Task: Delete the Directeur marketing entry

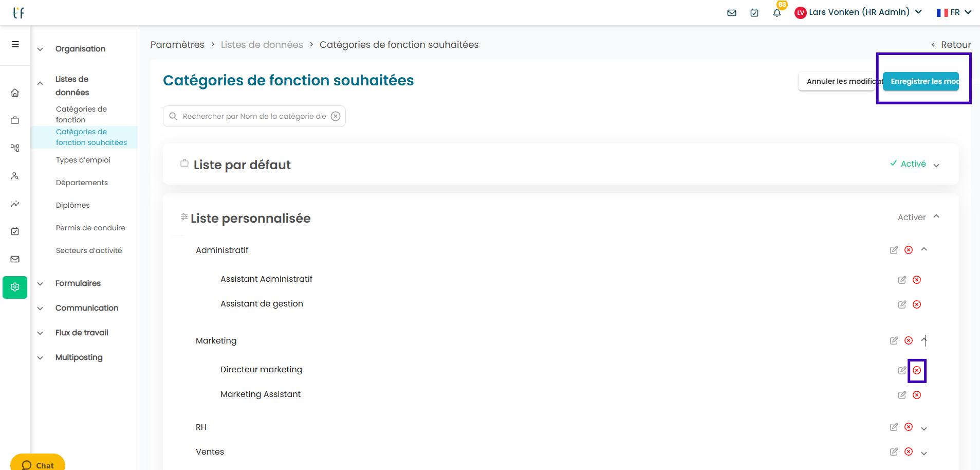Action: pyautogui.click(x=917, y=370)
